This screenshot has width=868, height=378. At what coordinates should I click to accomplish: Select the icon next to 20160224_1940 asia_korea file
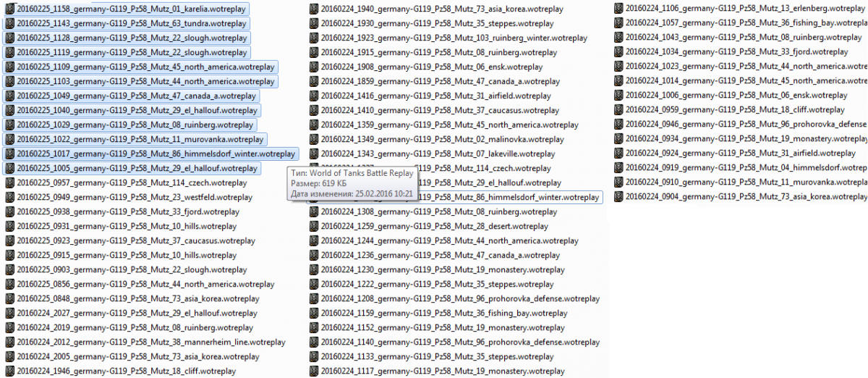tap(314, 9)
